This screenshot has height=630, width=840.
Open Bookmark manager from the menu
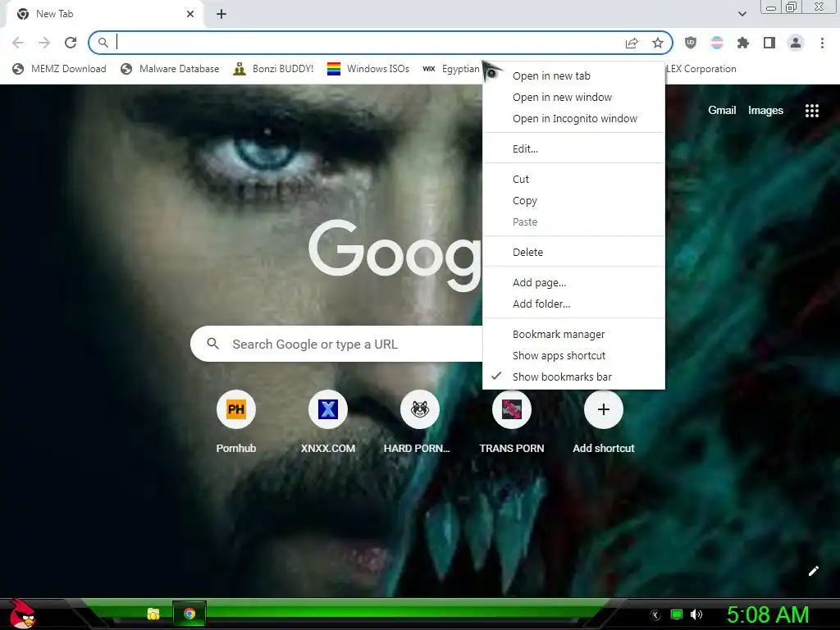pos(573,335)
